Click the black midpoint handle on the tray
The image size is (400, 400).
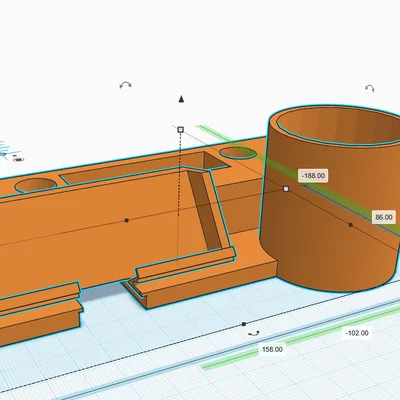coord(126,220)
